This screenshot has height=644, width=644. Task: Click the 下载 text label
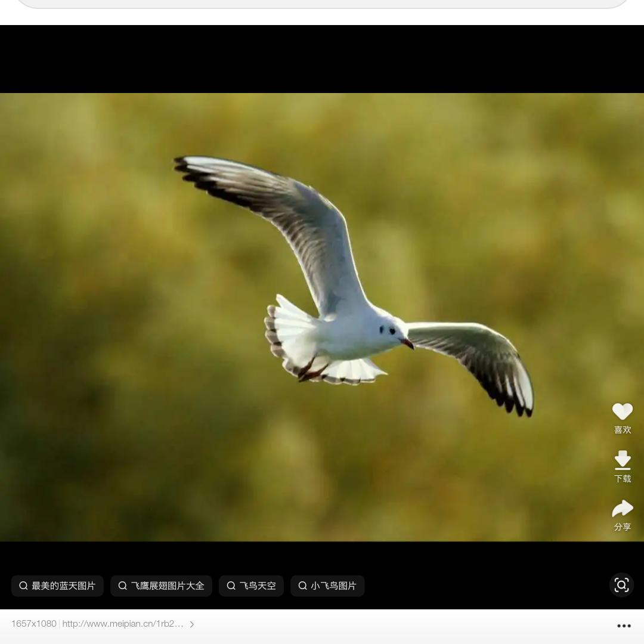point(622,479)
